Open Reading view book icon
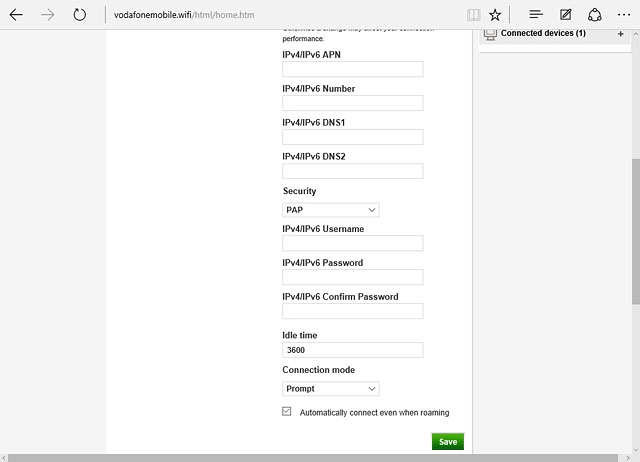 click(x=473, y=15)
